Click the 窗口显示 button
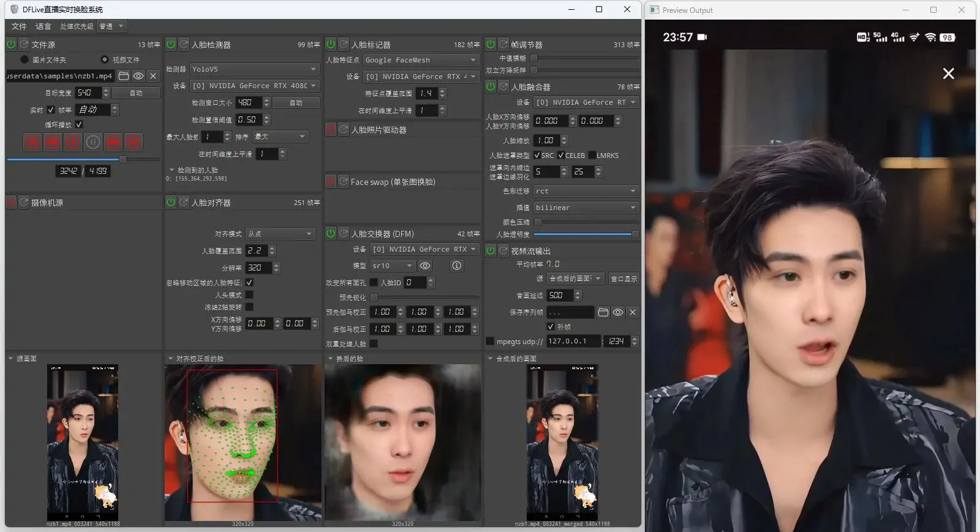Viewport: 980px width, 532px height. pos(624,279)
